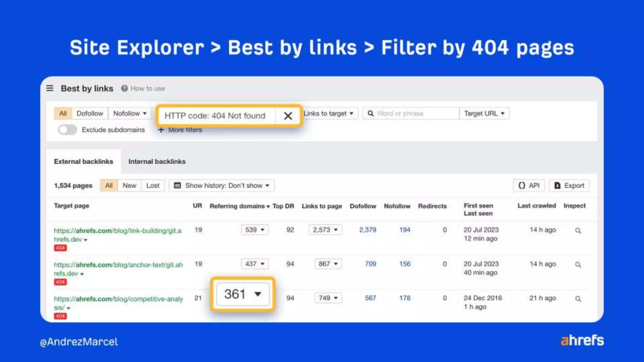644x362 pixels.
Task: Open the blog/link-building/git.ahrefs.dev URL
Action: 118,235
